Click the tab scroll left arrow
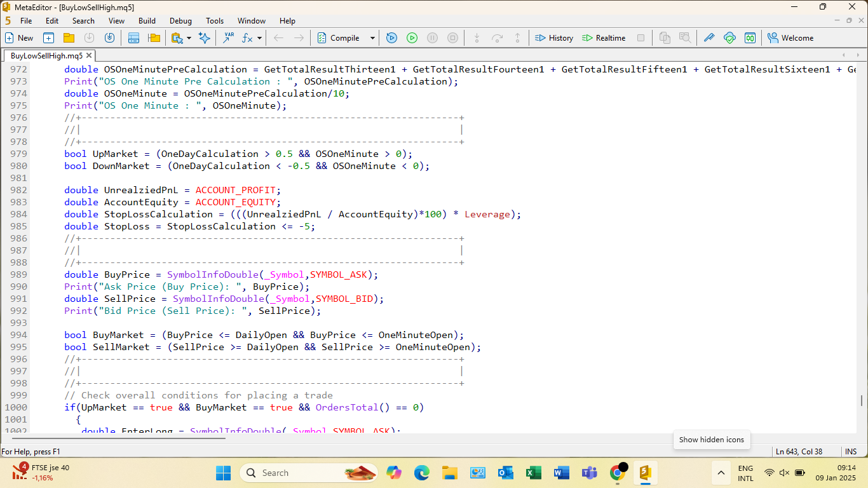The image size is (868, 488). pyautogui.click(x=843, y=55)
